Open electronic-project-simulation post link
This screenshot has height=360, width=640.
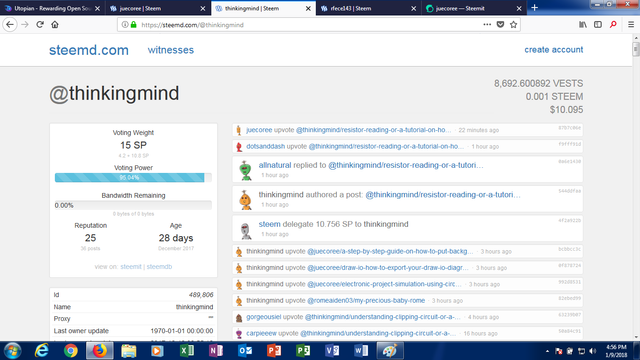384,284
